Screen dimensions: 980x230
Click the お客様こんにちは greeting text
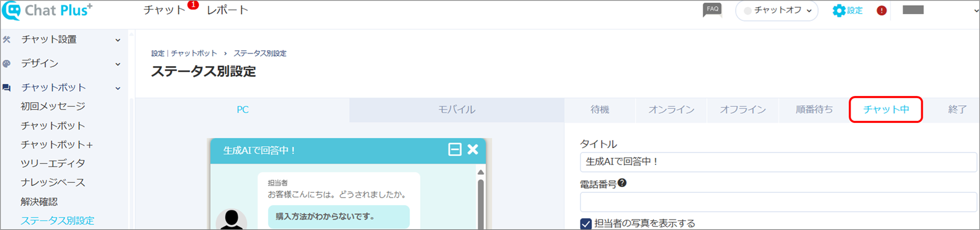click(x=338, y=195)
